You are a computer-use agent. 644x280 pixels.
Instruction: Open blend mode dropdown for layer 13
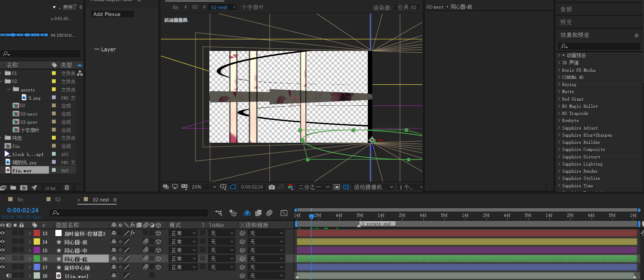(x=183, y=233)
